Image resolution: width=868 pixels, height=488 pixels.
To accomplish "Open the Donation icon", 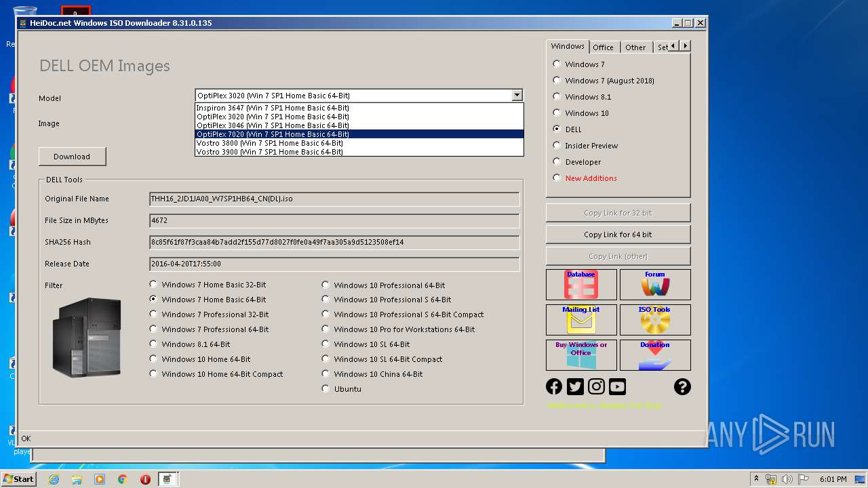I will 655,355.
